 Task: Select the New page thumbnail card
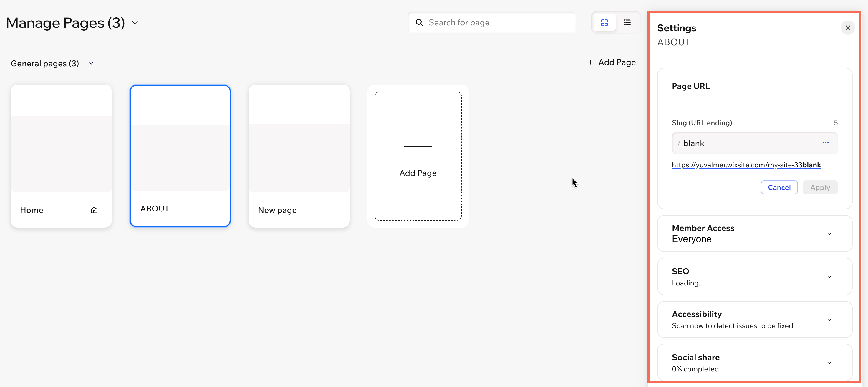[x=299, y=156]
